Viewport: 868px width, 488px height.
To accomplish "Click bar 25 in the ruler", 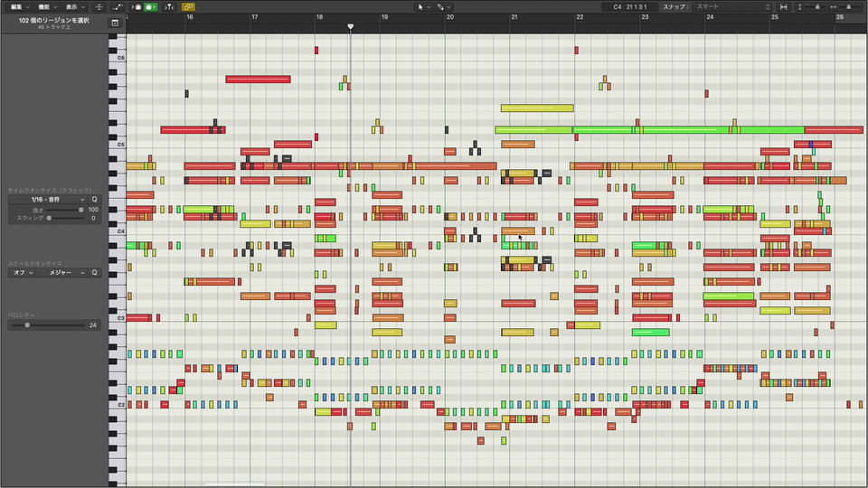I will point(775,17).
